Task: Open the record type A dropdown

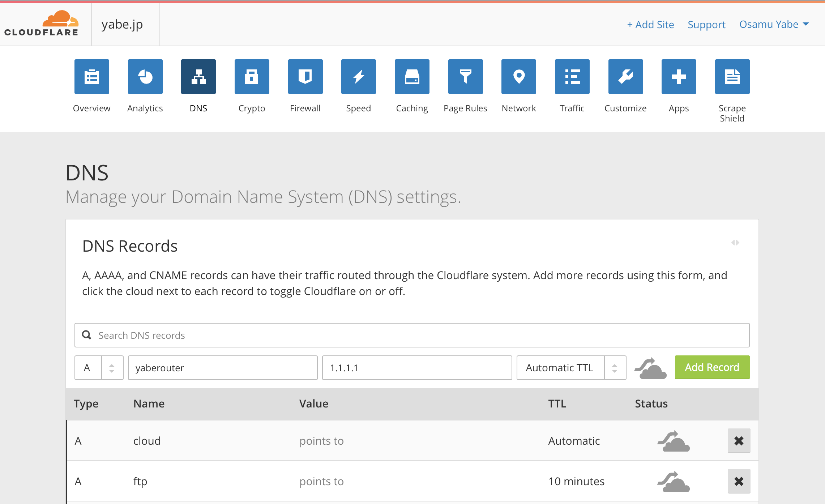Action: click(x=99, y=368)
